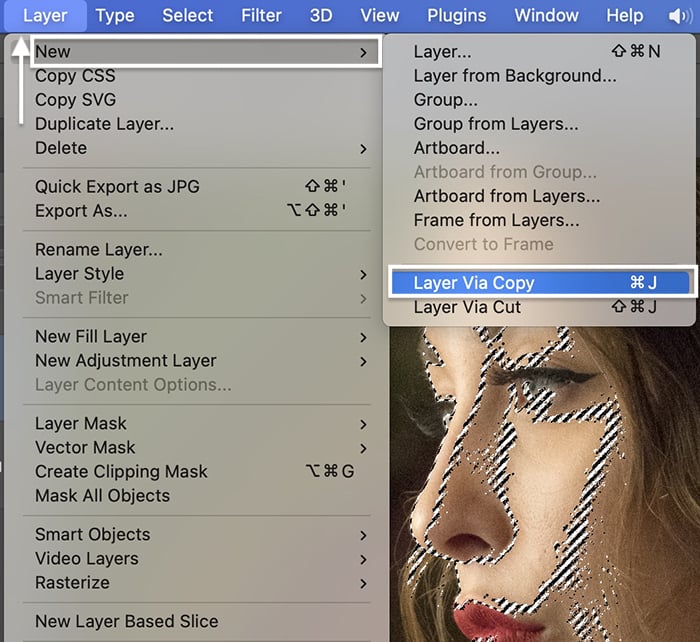Open the Select menu
The width and height of the screenshot is (700, 642).
click(x=188, y=16)
